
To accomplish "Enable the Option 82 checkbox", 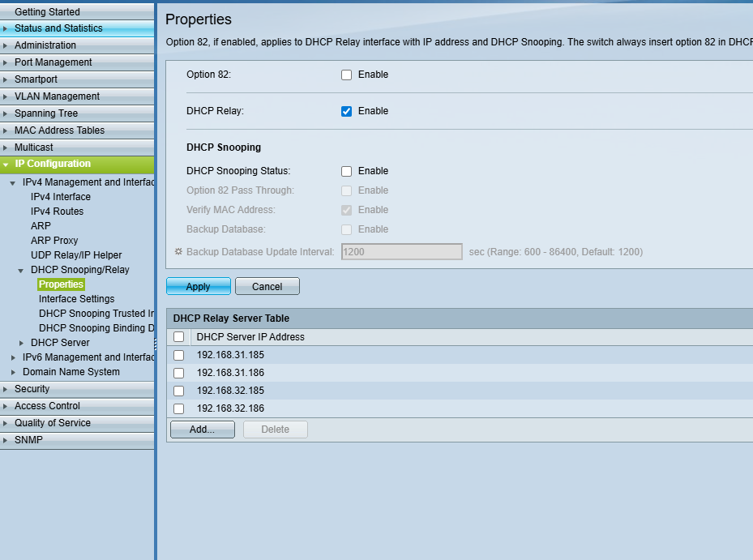I will coord(347,75).
